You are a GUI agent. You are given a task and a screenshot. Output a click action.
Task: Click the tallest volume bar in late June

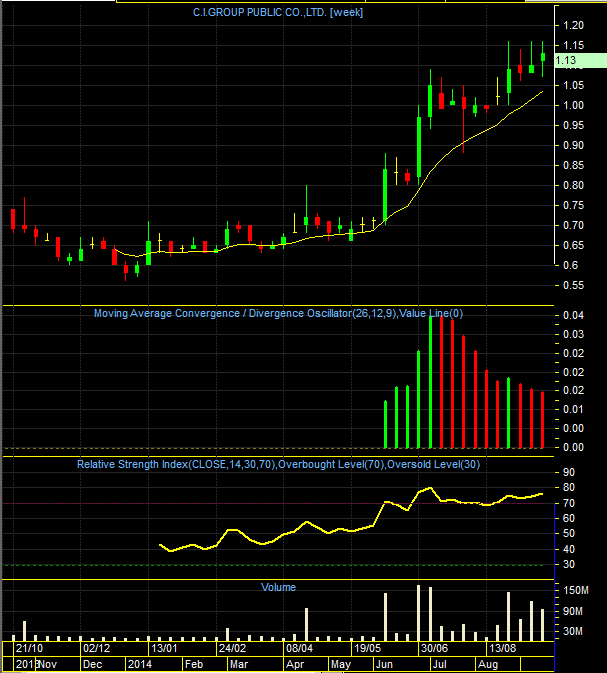(x=419, y=613)
